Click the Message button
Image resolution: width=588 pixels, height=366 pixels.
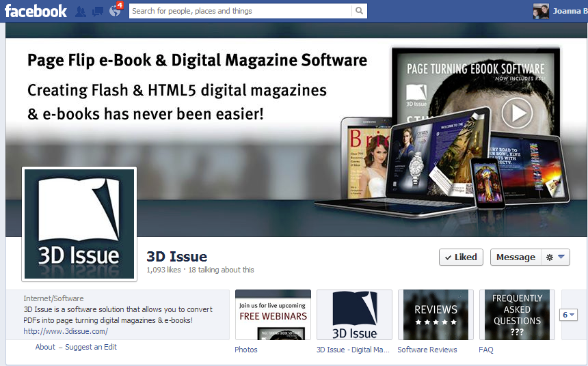pyautogui.click(x=516, y=257)
